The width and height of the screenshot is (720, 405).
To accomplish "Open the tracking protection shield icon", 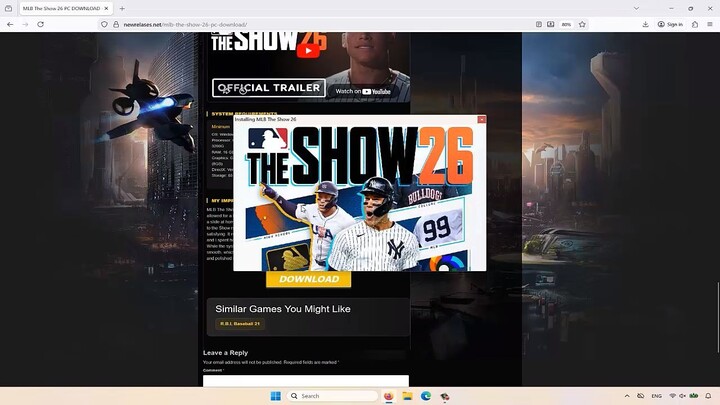I will pyautogui.click(x=104, y=24).
